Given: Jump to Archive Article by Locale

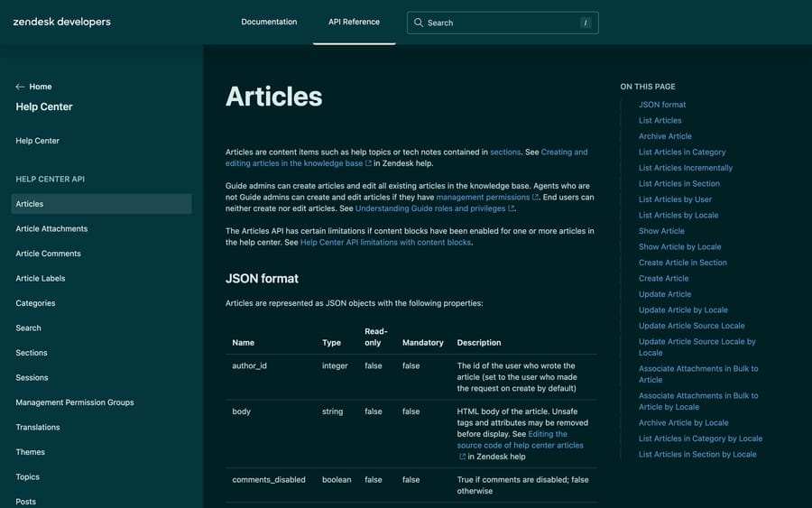Looking at the screenshot, I should pos(684,423).
